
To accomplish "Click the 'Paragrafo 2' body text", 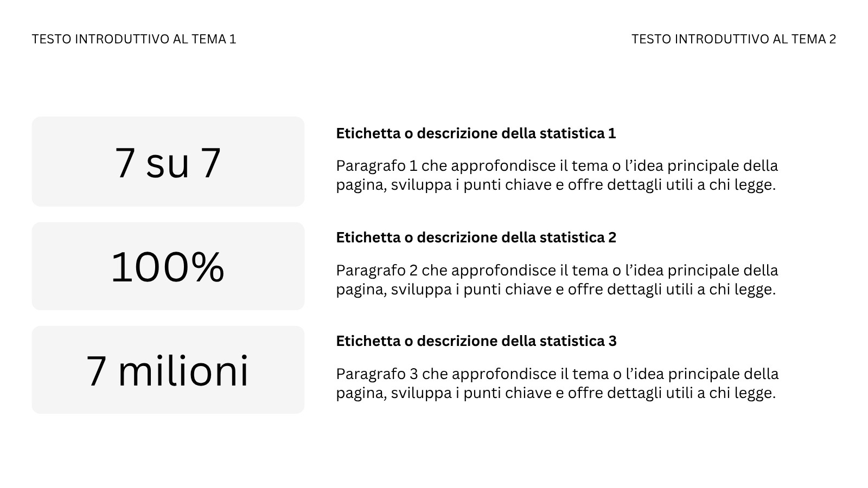I will (557, 280).
